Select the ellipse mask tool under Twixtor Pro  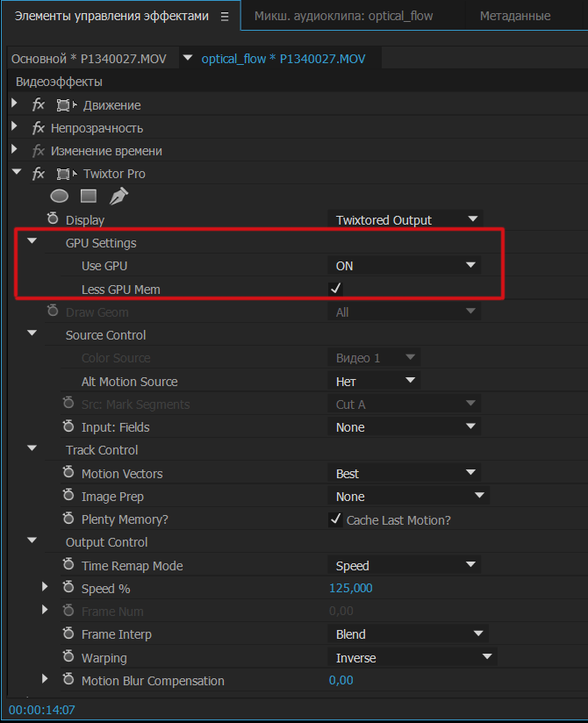click(x=60, y=197)
